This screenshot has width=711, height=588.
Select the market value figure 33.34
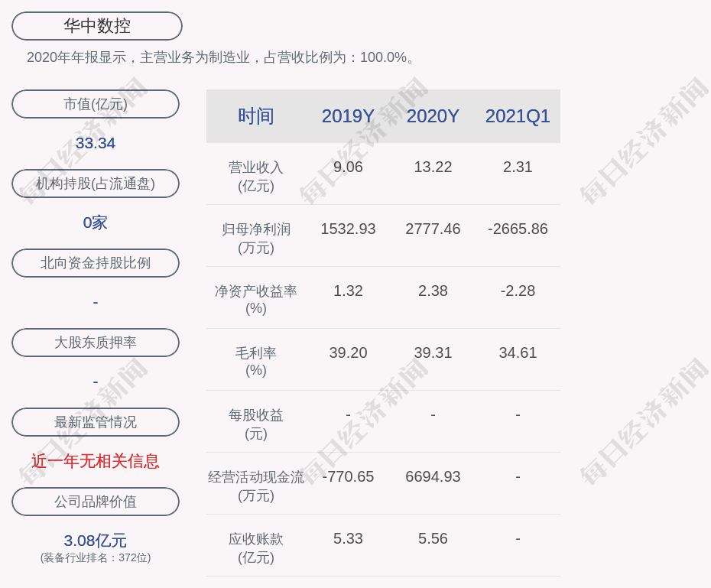click(x=96, y=143)
